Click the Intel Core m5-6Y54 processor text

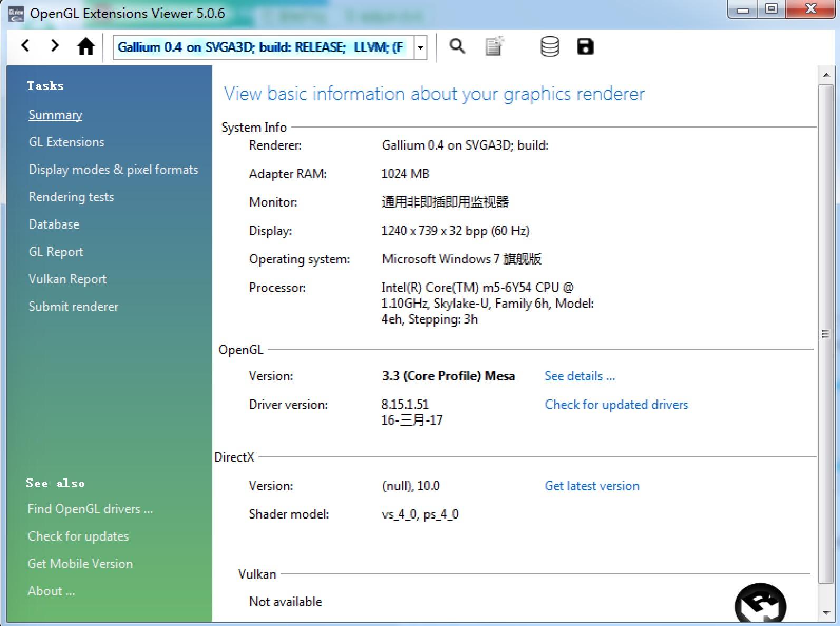tap(487, 304)
